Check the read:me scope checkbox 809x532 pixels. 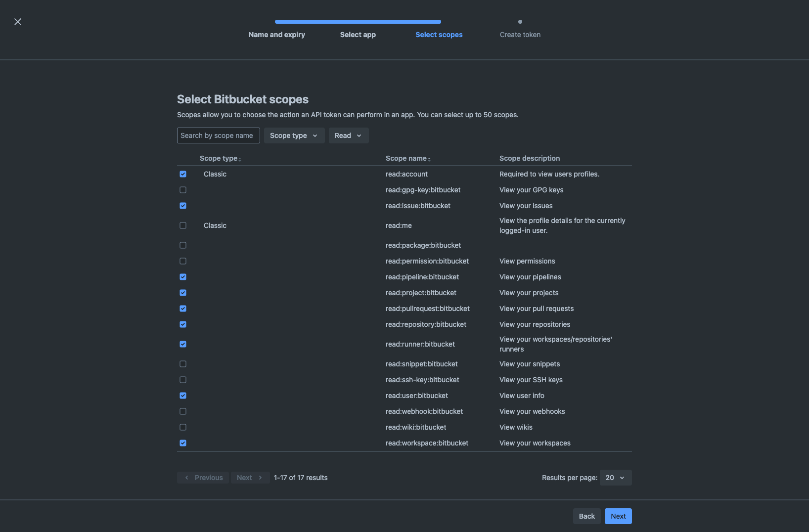[x=183, y=225]
